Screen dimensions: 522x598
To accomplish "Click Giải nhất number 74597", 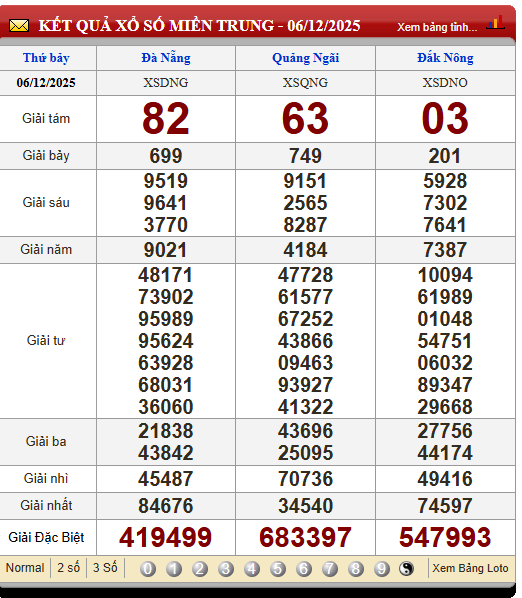I will pyautogui.click(x=445, y=506).
